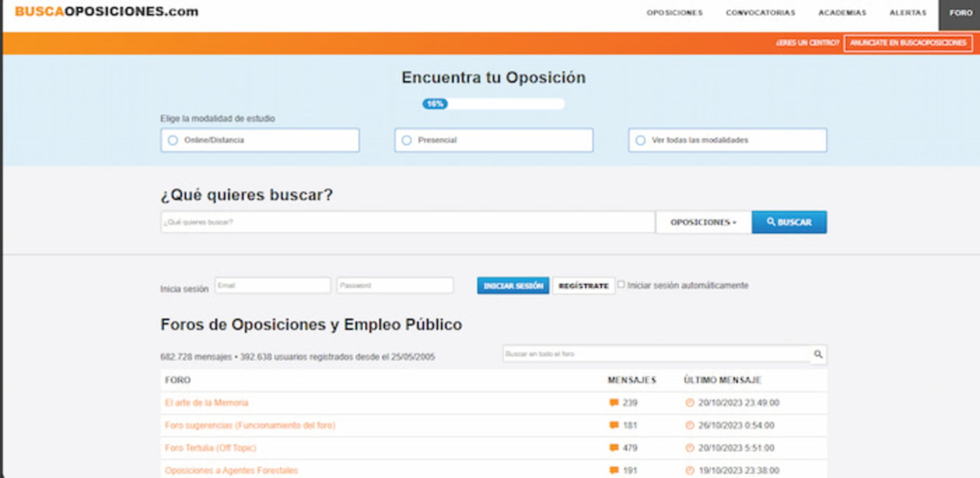Click the ÚLTIMO MENSAJE column header

click(x=723, y=380)
